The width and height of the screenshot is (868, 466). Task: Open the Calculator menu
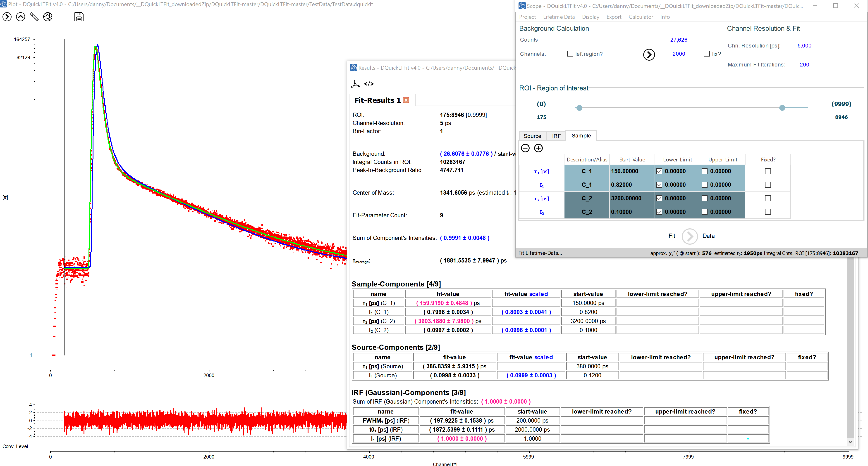(641, 17)
